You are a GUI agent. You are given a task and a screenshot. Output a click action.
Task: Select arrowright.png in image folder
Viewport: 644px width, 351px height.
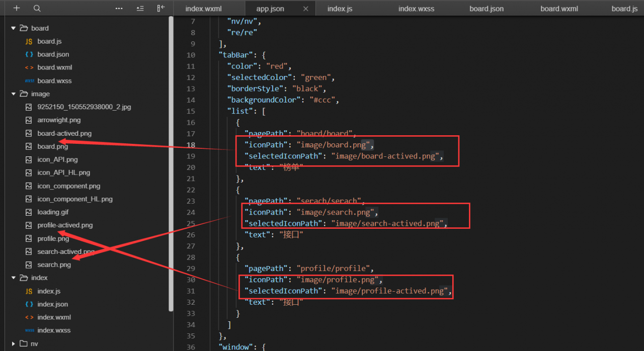coord(59,120)
